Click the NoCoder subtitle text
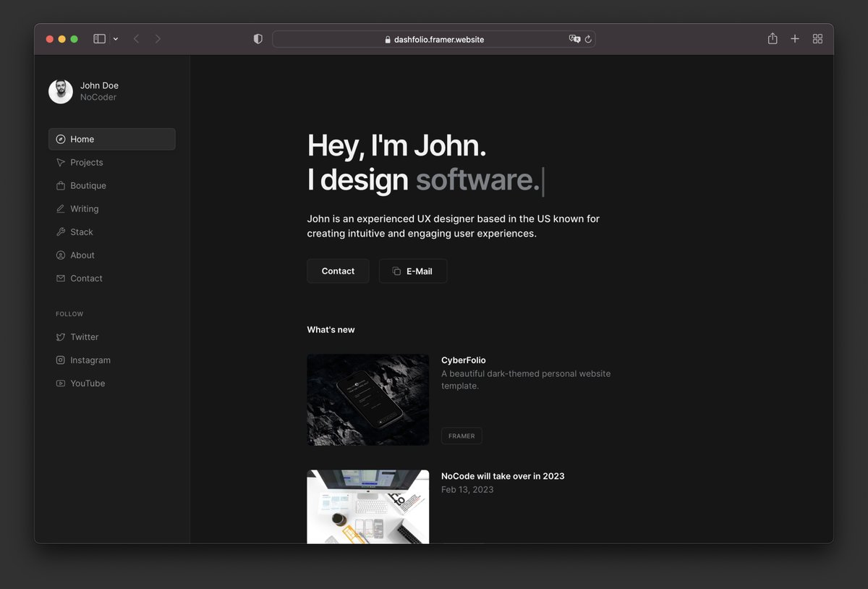868x589 pixels. click(x=98, y=97)
